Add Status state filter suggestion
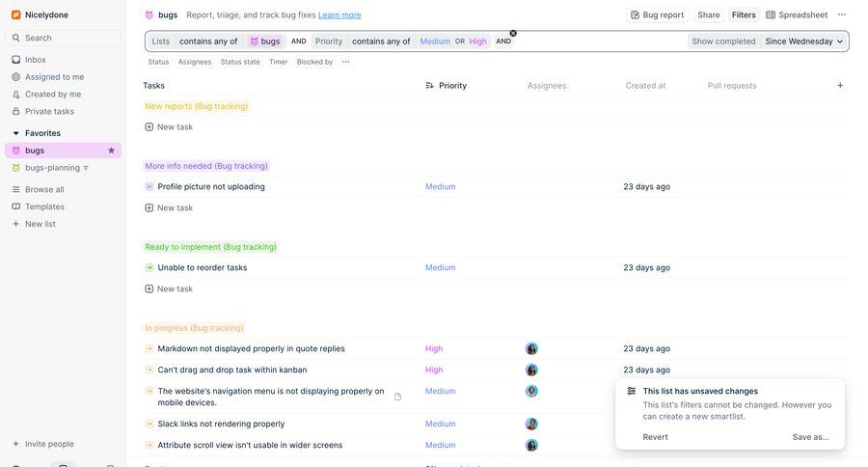868x467 pixels. point(240,62)
